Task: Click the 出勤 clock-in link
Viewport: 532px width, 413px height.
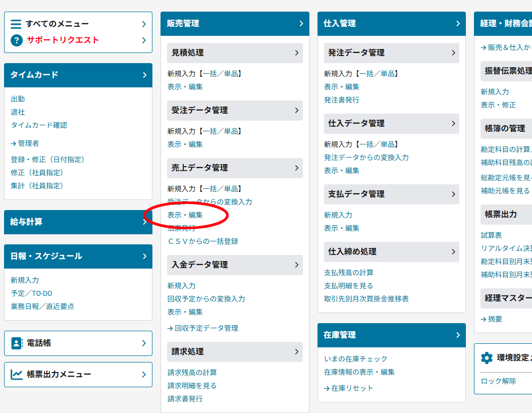Action: [x=18, y=99]
